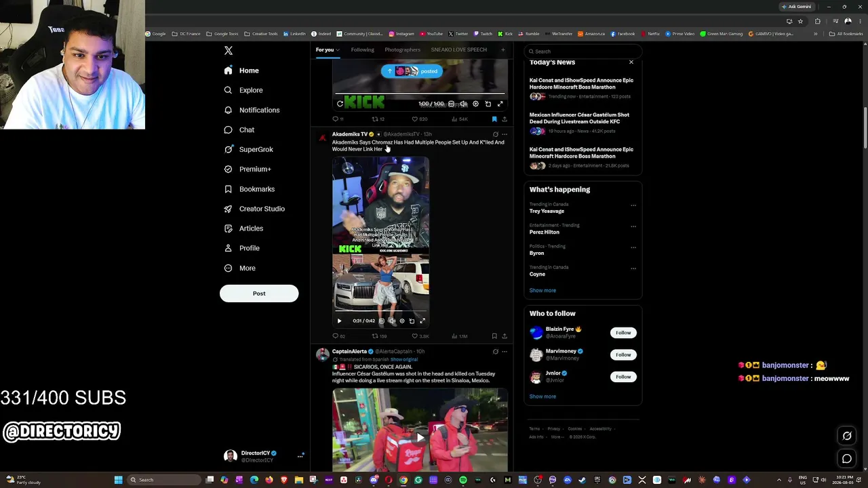The height and width of the screenshot is (488, 868).
Task: Open CaptainAlerta post's more options menu
Action: coord(504,352)
